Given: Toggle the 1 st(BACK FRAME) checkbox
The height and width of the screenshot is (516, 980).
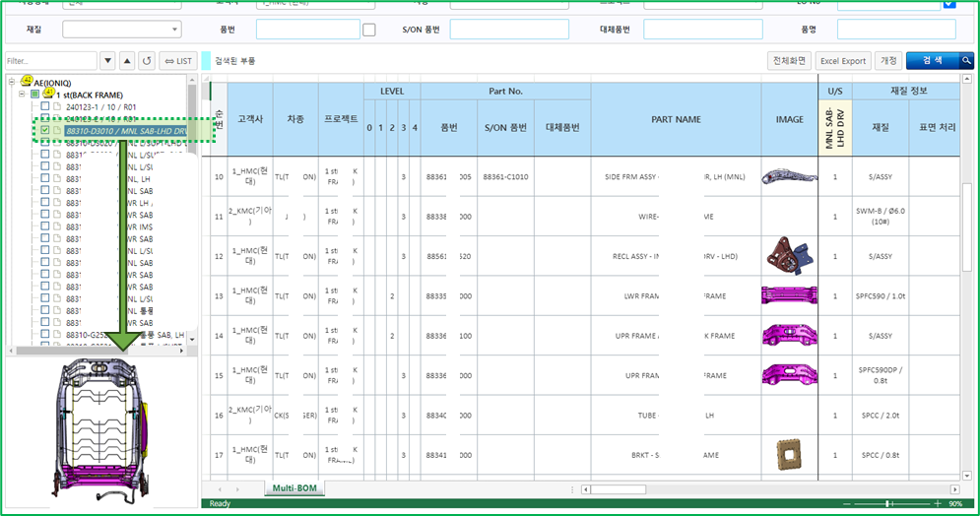Looking at the screenshot, I should (x=35, y=95).
